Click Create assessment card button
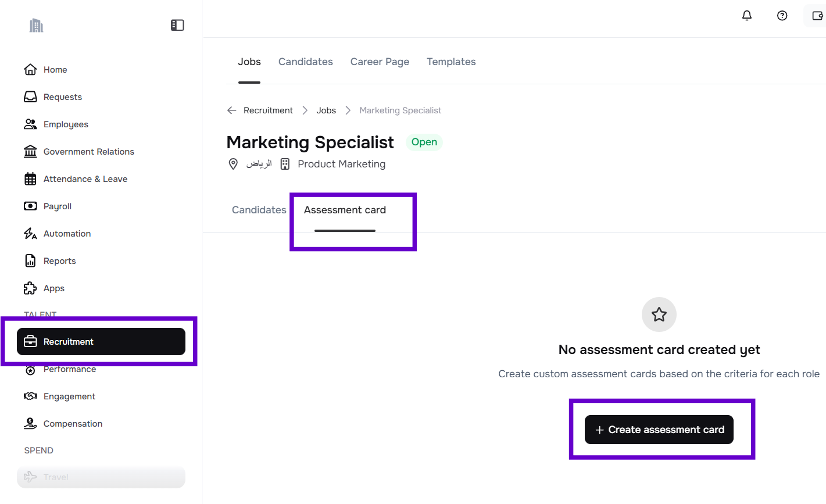The width and height of the screenshot is (826, 504). [659, 430]
